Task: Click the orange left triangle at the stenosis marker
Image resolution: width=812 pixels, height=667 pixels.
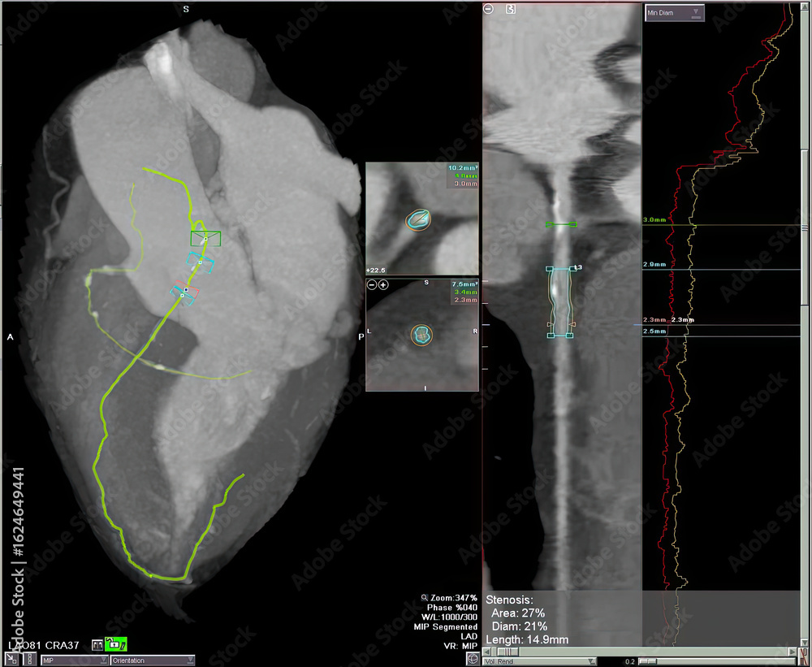Action: 550,324
